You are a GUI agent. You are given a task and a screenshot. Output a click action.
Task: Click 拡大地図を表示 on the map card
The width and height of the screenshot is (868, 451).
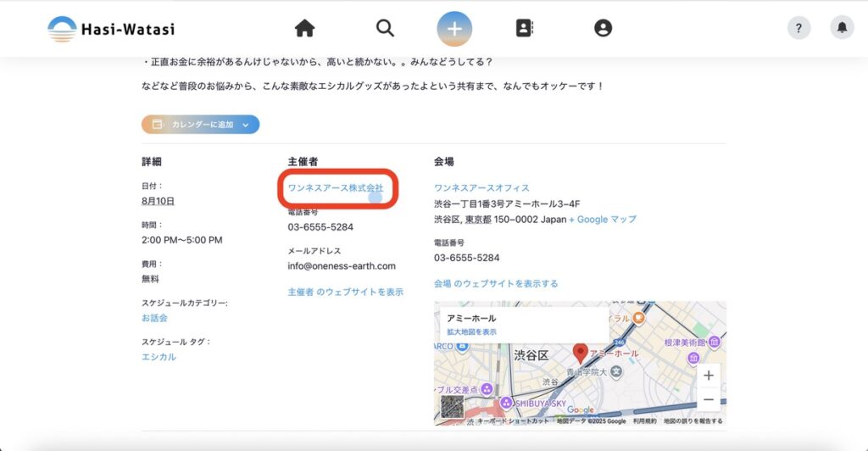(471, 331)
